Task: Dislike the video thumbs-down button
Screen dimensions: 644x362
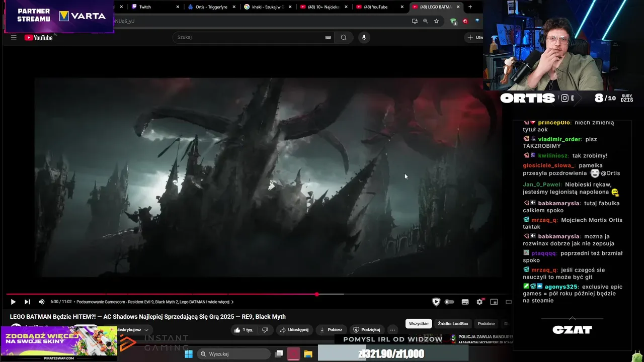Action: (265, 330)
